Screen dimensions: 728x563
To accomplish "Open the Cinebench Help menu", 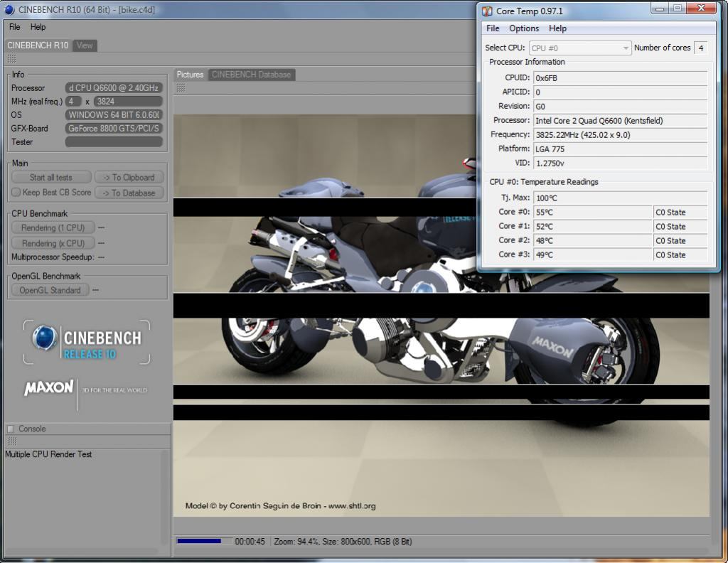I will pos(38,27).
